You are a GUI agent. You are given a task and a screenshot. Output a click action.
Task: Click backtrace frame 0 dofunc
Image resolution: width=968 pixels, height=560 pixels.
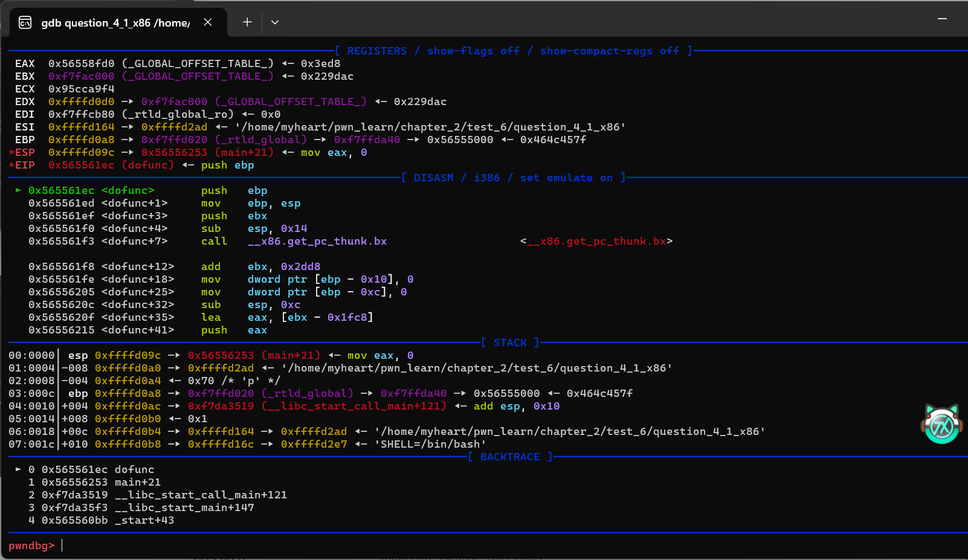click(91, 469)
